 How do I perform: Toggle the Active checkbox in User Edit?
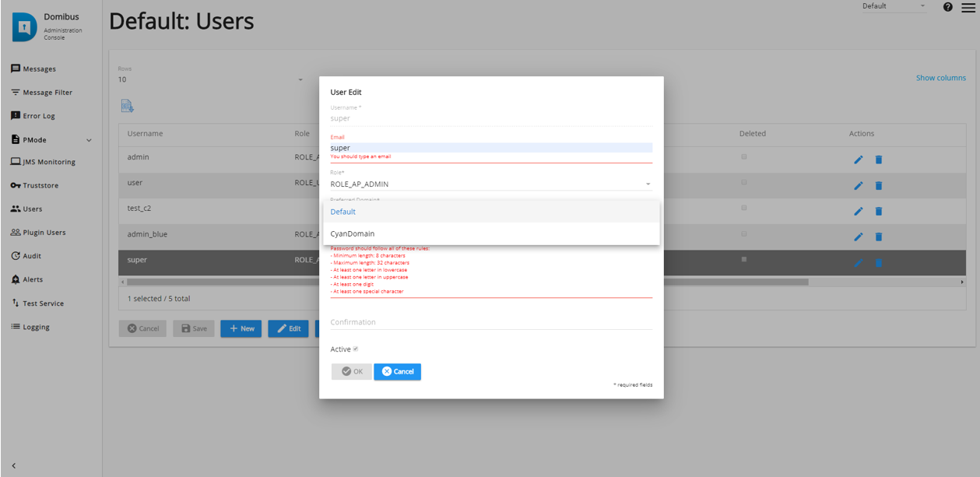pyautogui.click(x=356, y=349)
